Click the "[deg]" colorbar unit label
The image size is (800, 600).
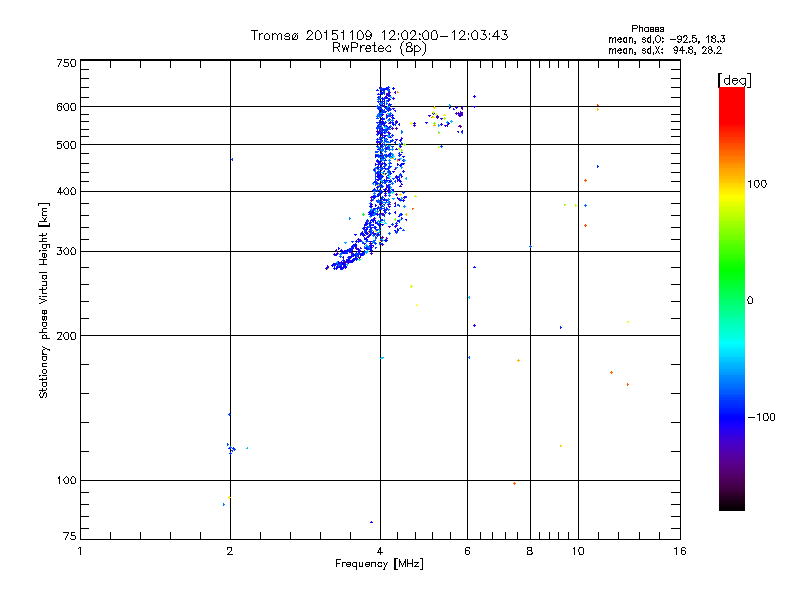click(734, 80)
